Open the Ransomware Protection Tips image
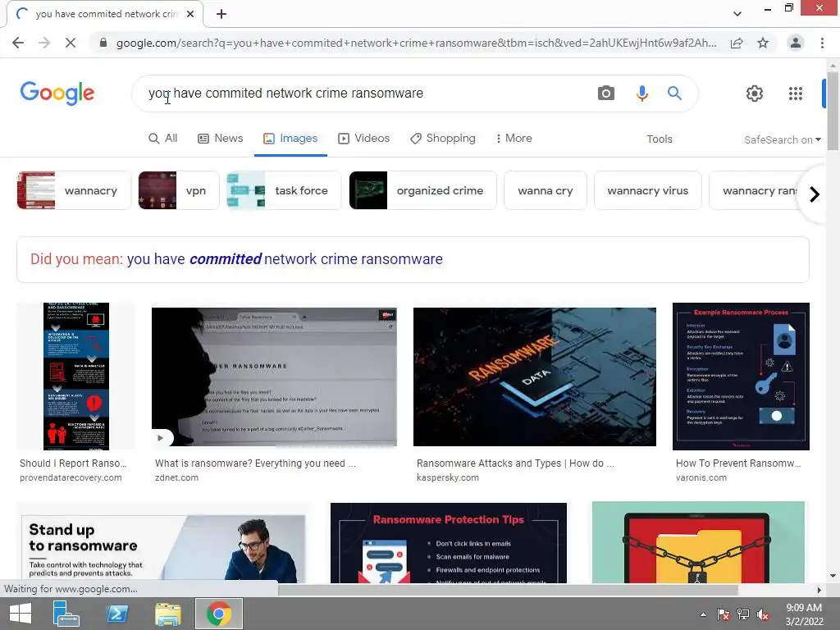Screen dimensions: 840x630 (x=449, y=543)
